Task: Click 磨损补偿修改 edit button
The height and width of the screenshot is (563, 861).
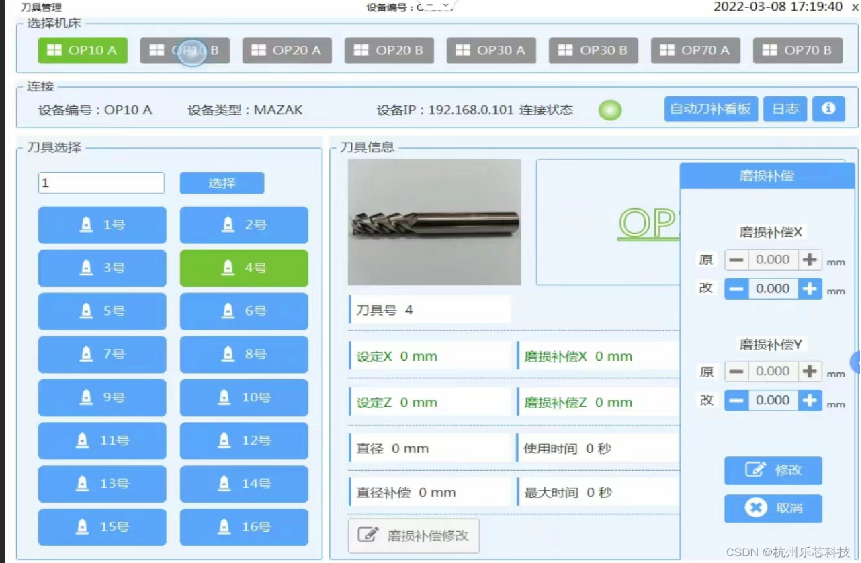Action: coord(414,535)
